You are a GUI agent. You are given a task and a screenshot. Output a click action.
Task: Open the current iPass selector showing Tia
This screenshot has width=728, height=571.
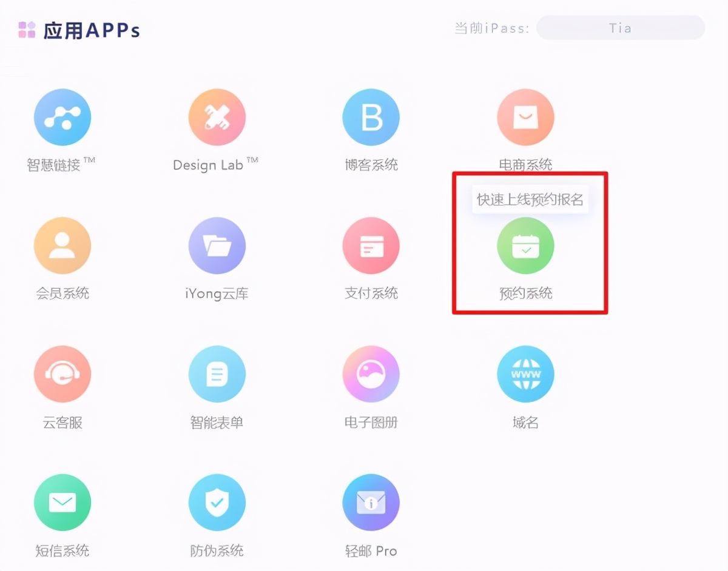click(x=621, y=28)
